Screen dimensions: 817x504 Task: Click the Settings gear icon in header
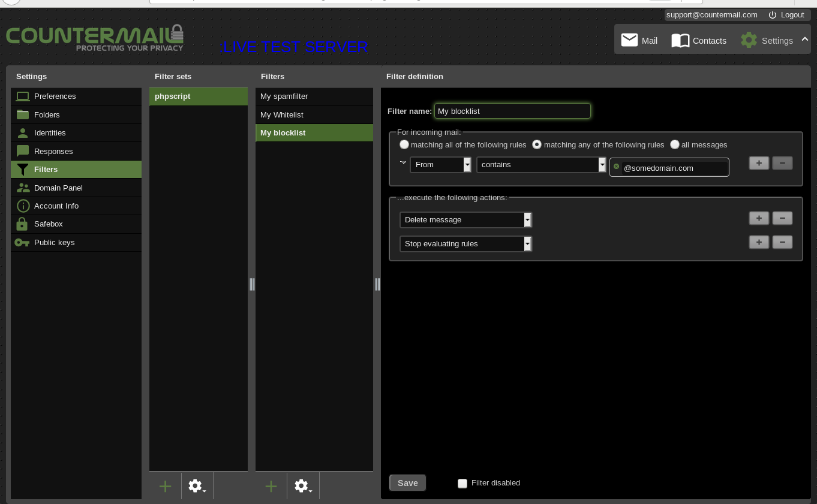click(749, 40)
